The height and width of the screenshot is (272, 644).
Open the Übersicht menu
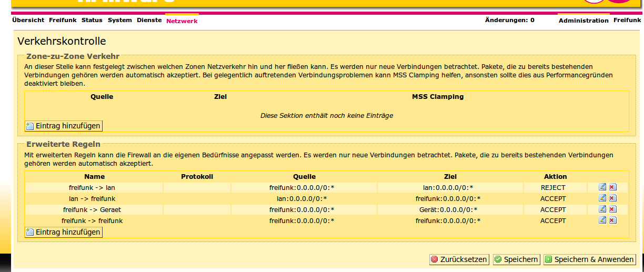tap(28, 20)
